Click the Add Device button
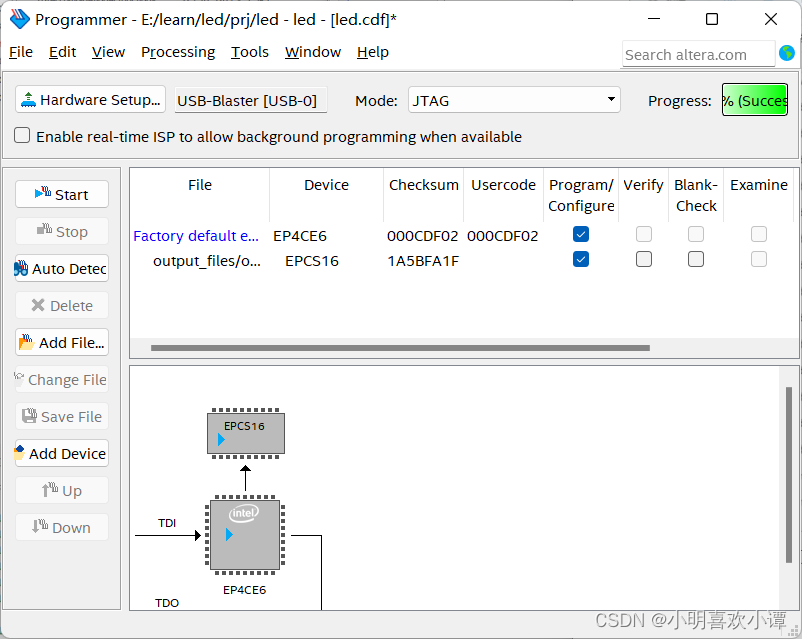 (x=62, y=453)
